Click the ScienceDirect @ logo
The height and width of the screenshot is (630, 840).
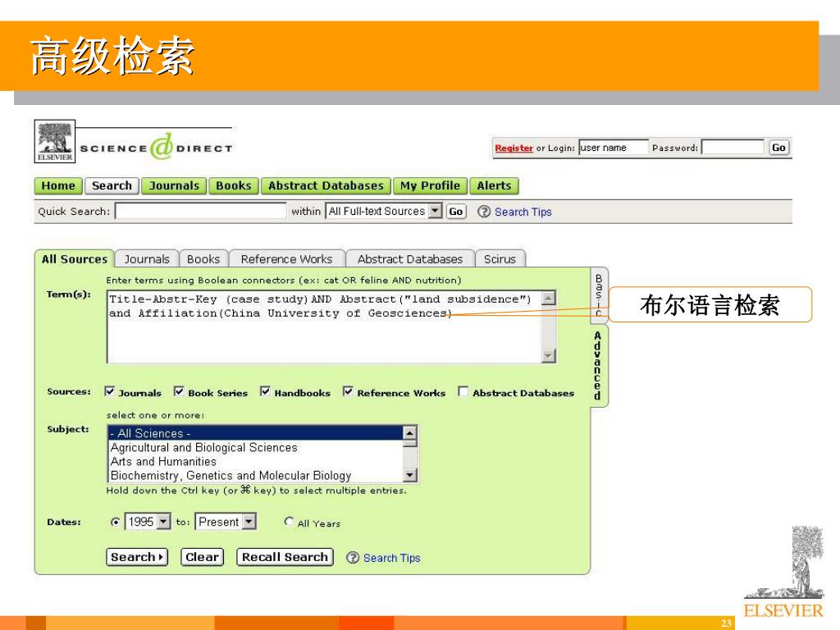click(x=162, y=147)
